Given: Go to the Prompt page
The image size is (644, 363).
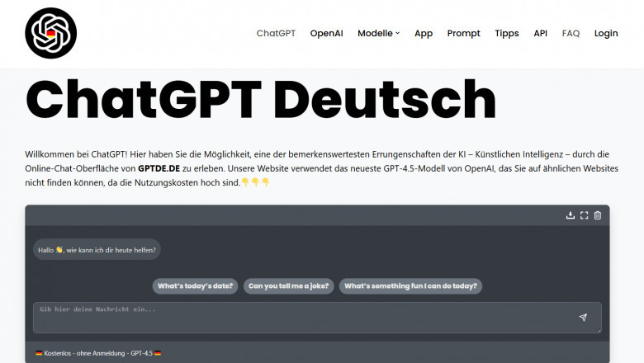Looking at the screenshot, I should click(x=464, y=33).
